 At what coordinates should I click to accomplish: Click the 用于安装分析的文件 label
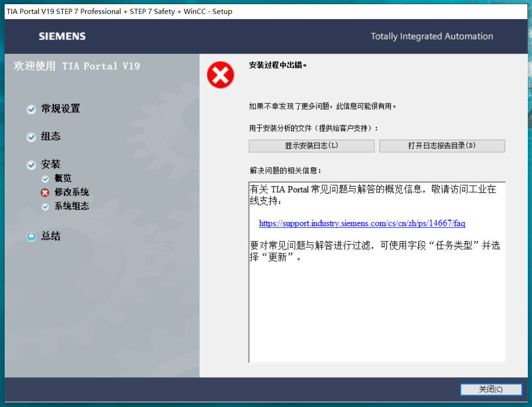click(x=314, y=128)
